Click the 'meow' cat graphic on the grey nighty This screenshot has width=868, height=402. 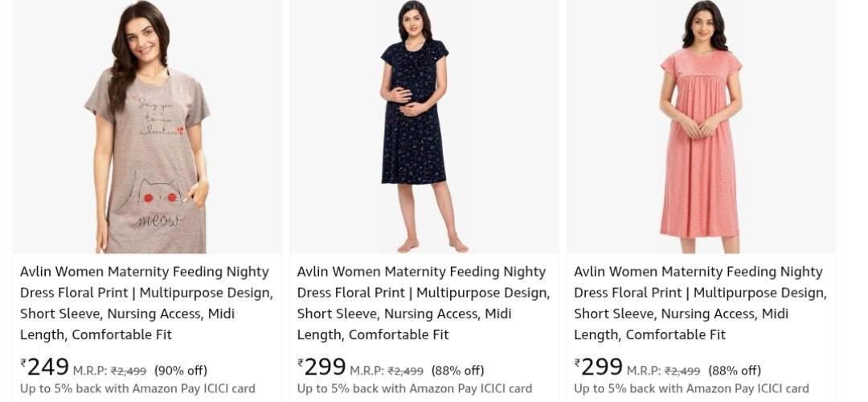point(159,203)
